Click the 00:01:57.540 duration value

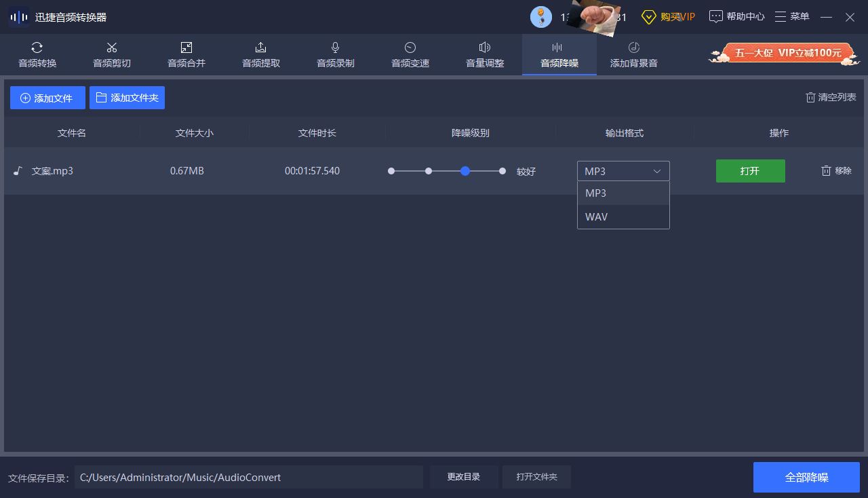coord(313,171)
